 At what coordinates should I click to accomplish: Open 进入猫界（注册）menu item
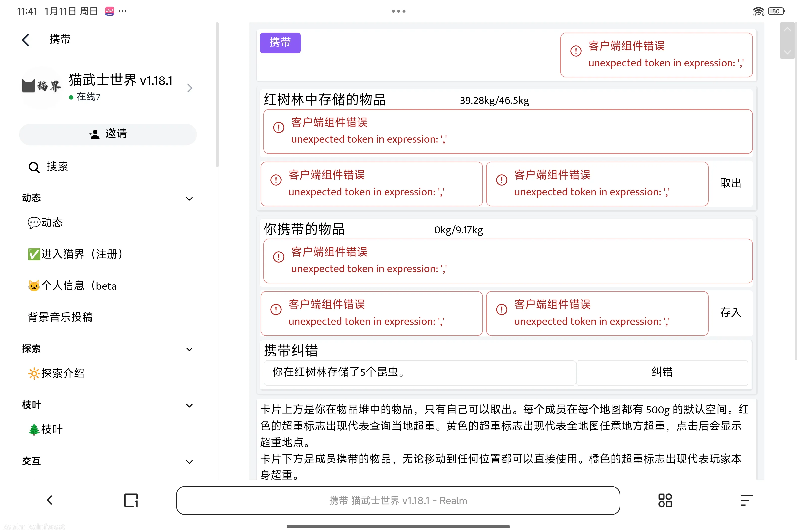pyautogui.click(x=75, y=254)
